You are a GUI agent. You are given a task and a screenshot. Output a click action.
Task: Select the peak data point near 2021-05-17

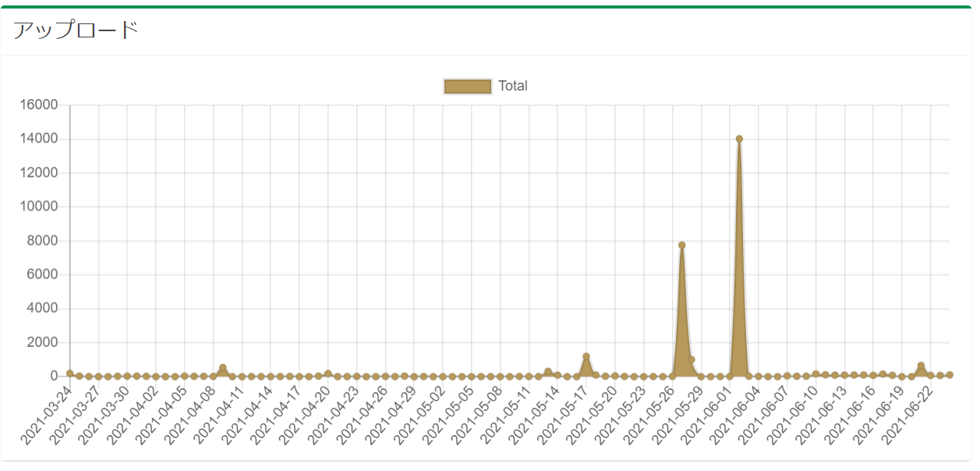click(x=586, y=356)
